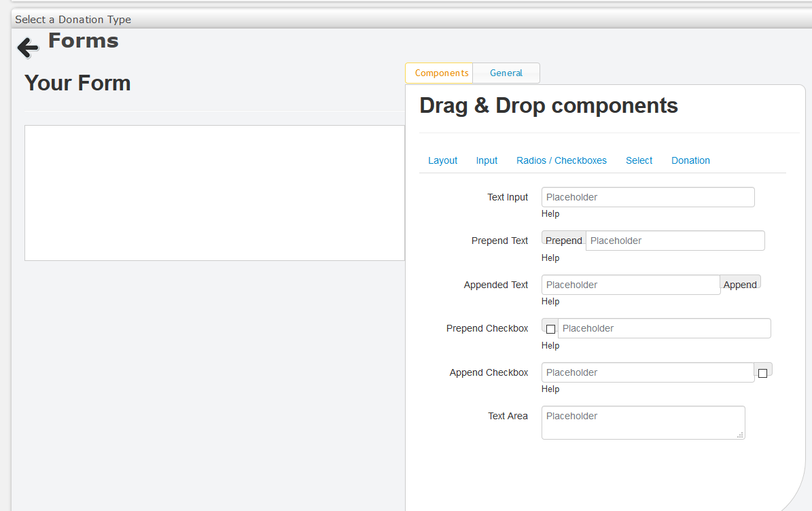Click the Append Checkbox label
812x511 pixels.
pyautogui.click(x=489, y=372)
